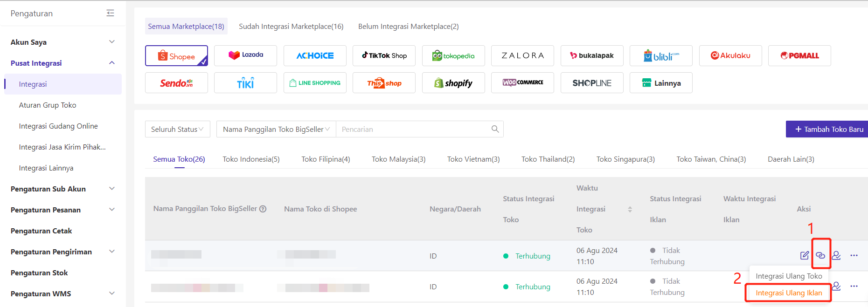Screen dimensions: 868x307
Task: Choose Integrasi Ulang Iklan from popup menu
Action: point(789,293)
